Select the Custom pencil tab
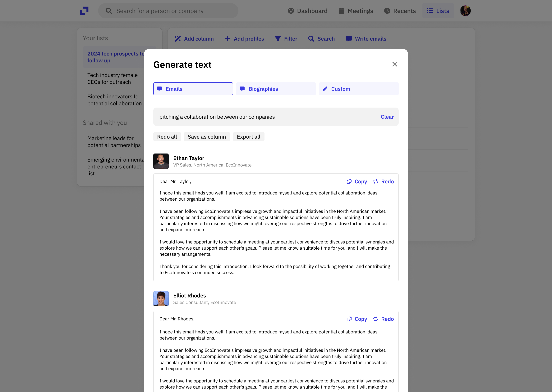 359,89
